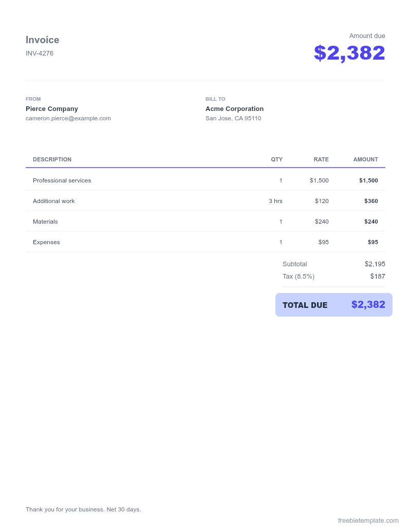Screen dimensions: 411x532
Task: Click the Amount due label
Action: [367, 36]
